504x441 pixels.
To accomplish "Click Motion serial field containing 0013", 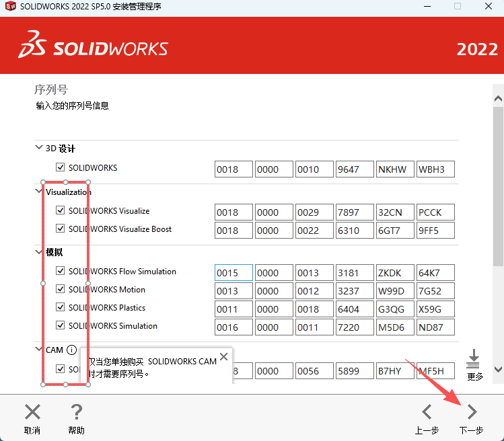I will tap(233, 291).
